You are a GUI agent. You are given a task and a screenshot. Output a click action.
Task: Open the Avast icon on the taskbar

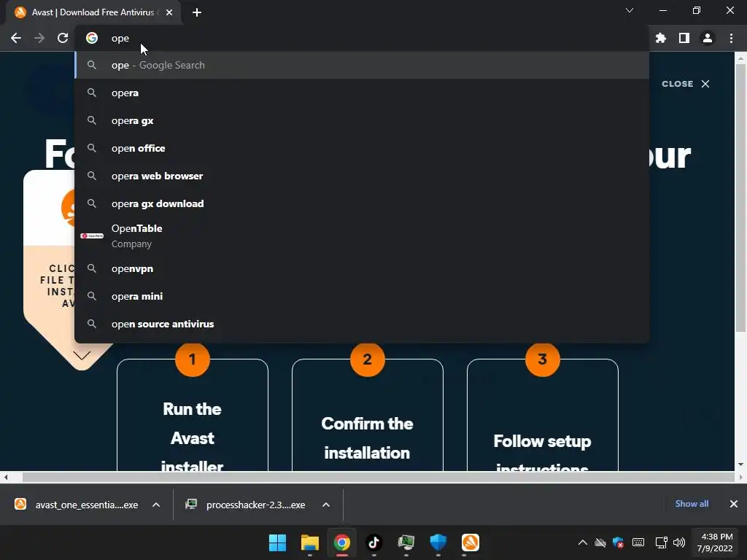pyautogui.click(x=471, y=542)
